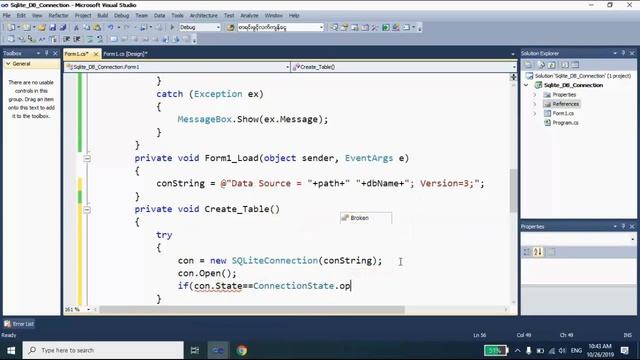
Task: Collapse the Create_Table method outline
Action: [x=87, y=209]
